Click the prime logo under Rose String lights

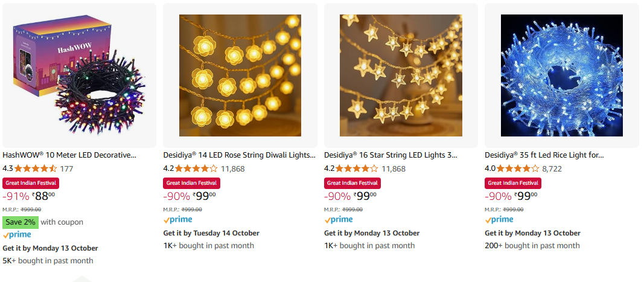coord(177,220)
